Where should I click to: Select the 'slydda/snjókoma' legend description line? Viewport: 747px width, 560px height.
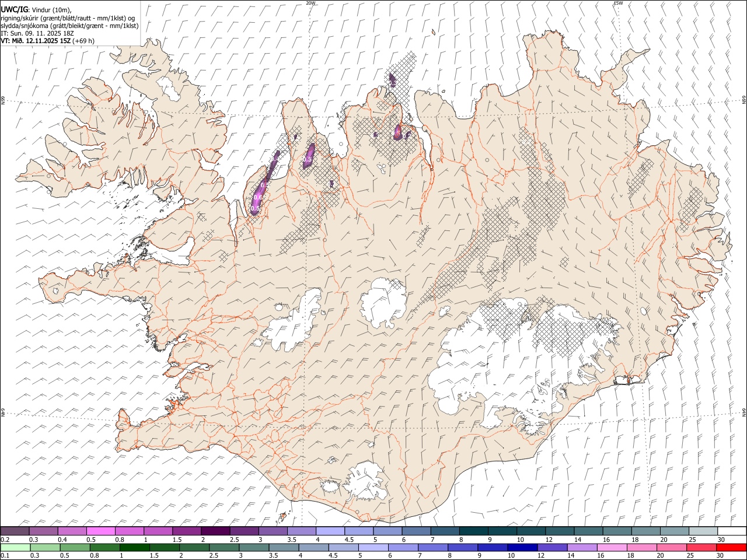click(69, 26)
